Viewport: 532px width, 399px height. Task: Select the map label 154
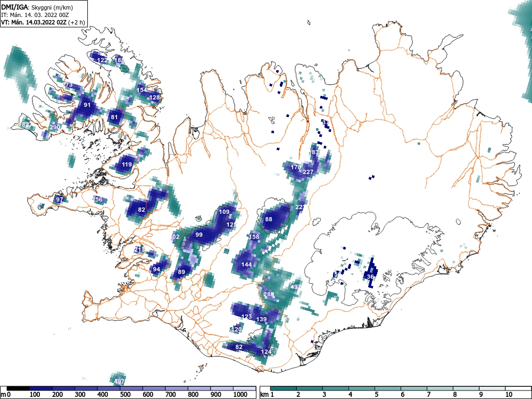click(142, 90)
